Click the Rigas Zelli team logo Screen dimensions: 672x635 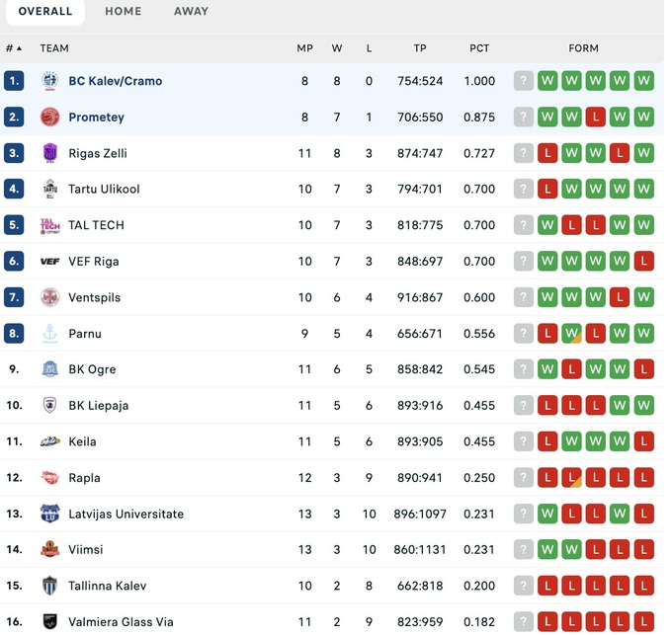(49, 153)
